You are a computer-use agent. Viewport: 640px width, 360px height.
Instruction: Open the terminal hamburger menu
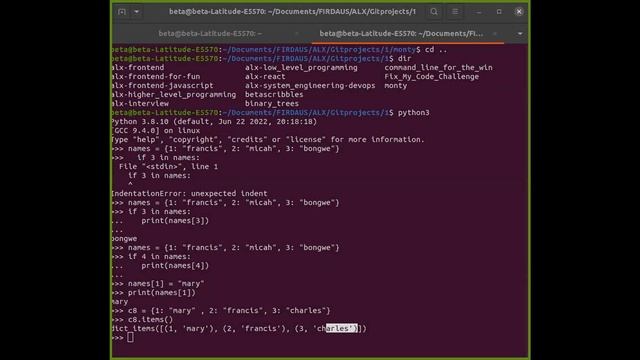(x=455, y=12)
